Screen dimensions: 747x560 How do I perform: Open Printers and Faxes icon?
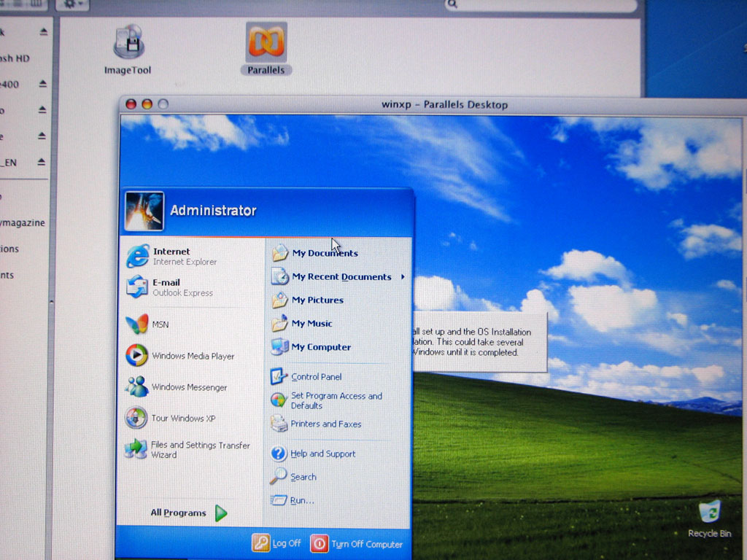click(x=279, y=424)
